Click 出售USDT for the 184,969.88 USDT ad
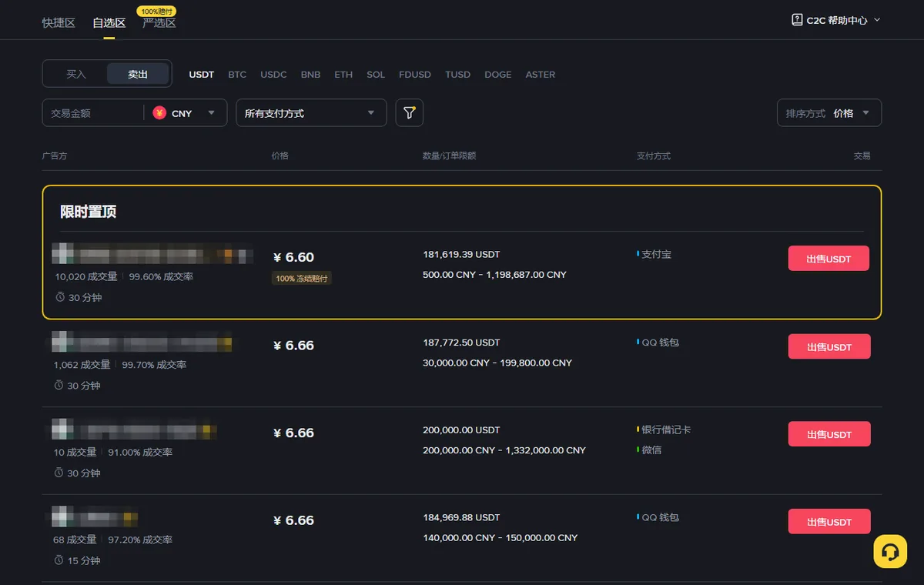 pos(829,522)
